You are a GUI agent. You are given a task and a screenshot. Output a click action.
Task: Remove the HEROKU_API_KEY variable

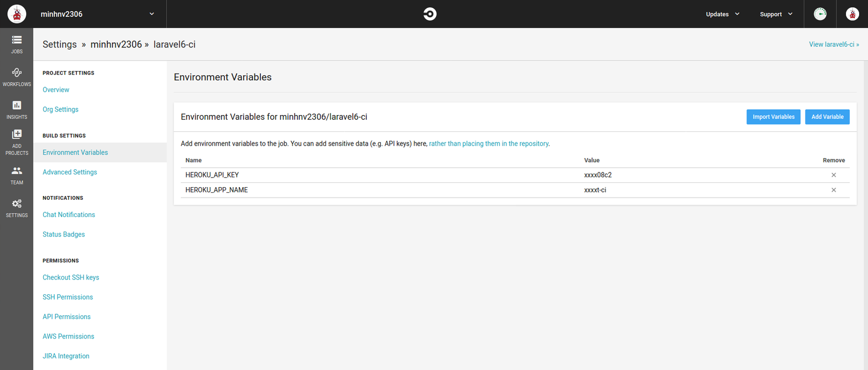833,175
